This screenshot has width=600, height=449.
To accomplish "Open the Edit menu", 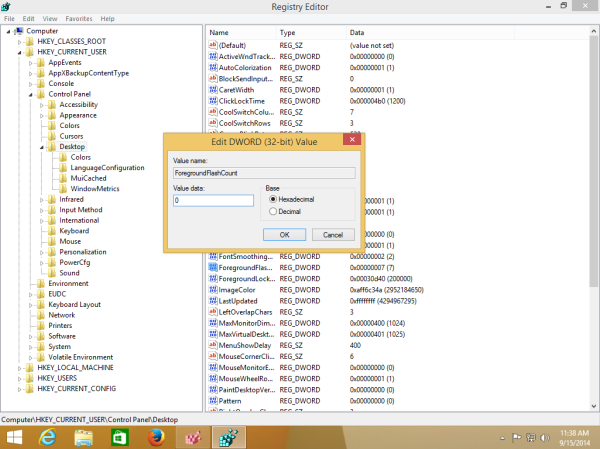I will point(28,19).
